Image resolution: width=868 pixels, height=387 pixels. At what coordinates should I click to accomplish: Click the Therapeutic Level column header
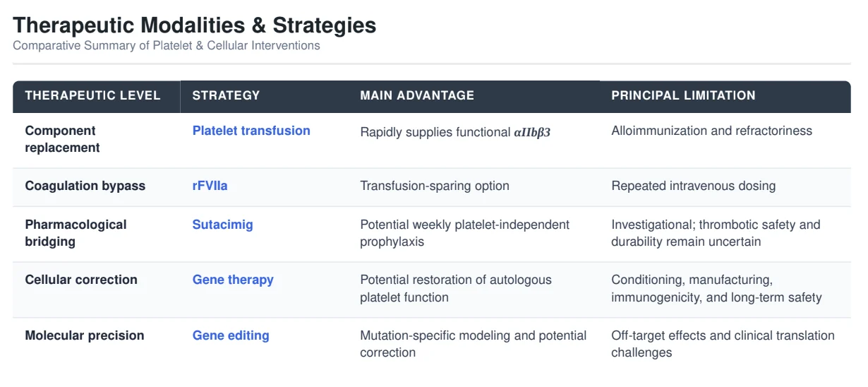(x=93, y=95)
